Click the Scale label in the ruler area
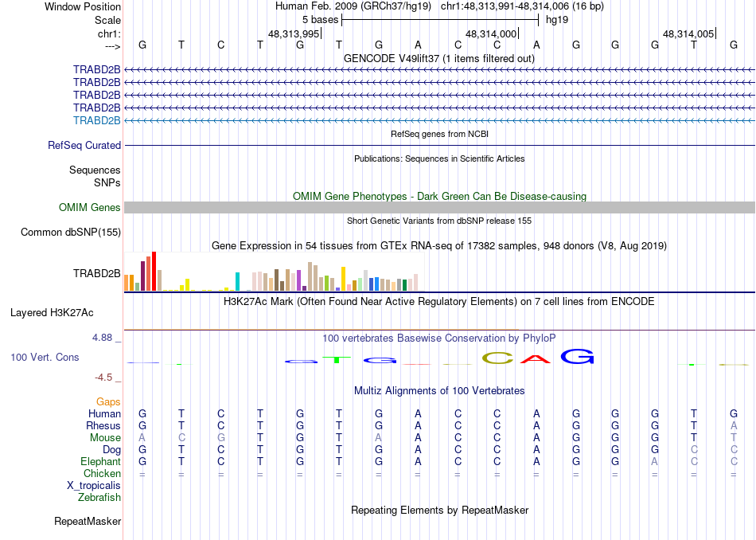This screenshot has height=540, width=756. click(107, 20)
